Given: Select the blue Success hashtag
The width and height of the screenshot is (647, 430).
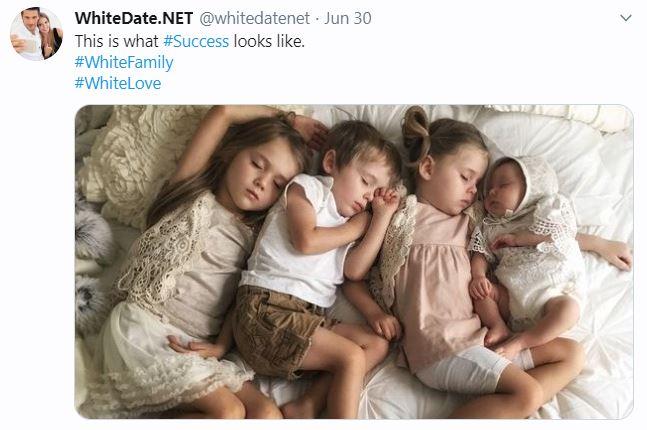Looking at the screenshot, I should (x=196, y=41).
